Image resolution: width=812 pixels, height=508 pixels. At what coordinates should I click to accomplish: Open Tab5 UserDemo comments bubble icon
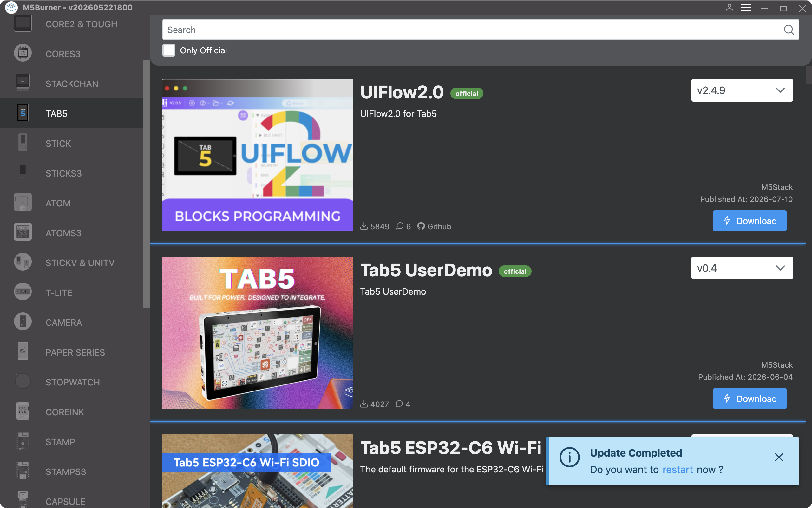pyautogui.click(x=399, y=404)
